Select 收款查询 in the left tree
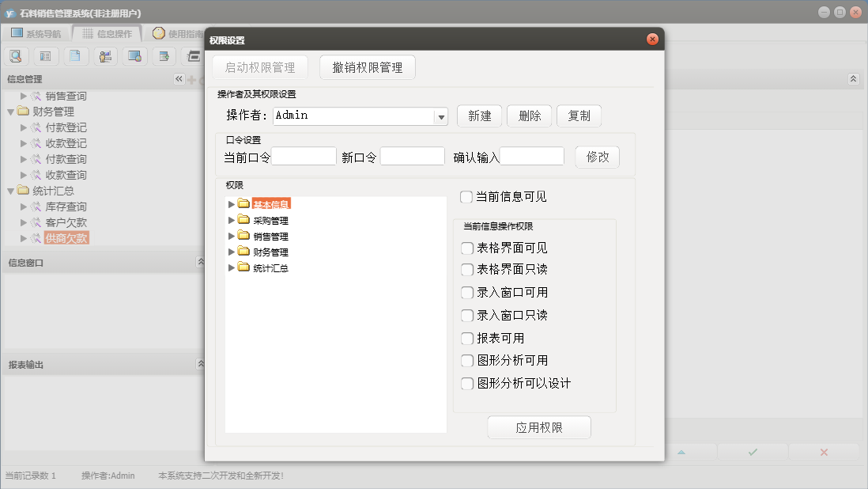Viewport: 868px width, 489px height. click(66, 175)
